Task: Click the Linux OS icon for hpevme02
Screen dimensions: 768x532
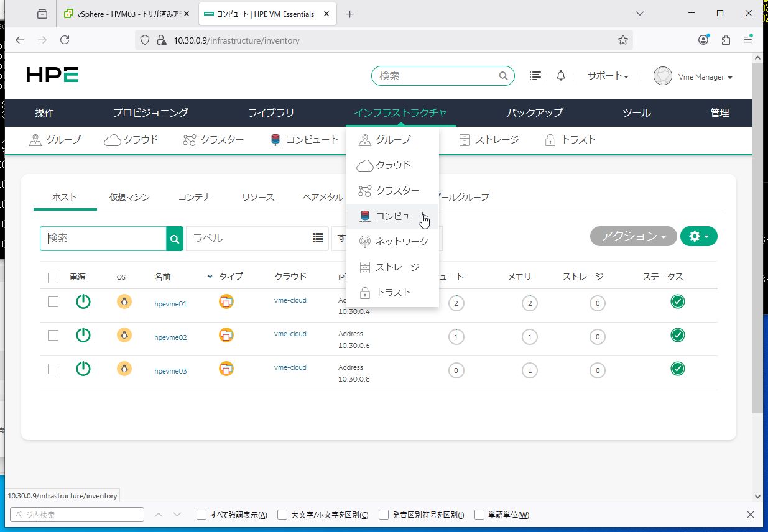Action: (x=124, y=336)
